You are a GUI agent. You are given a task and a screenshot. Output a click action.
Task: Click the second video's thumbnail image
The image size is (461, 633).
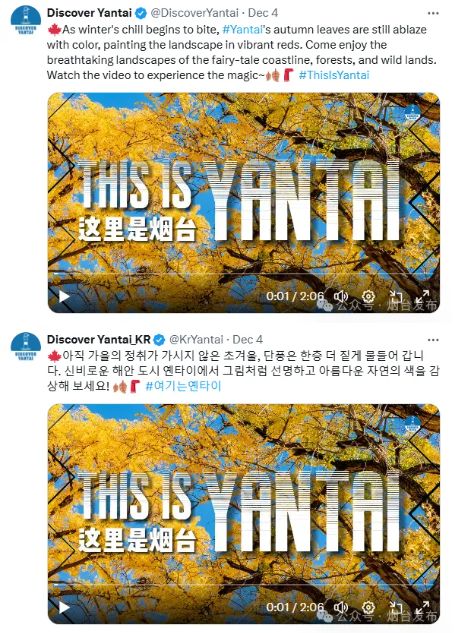pos(244,514)
